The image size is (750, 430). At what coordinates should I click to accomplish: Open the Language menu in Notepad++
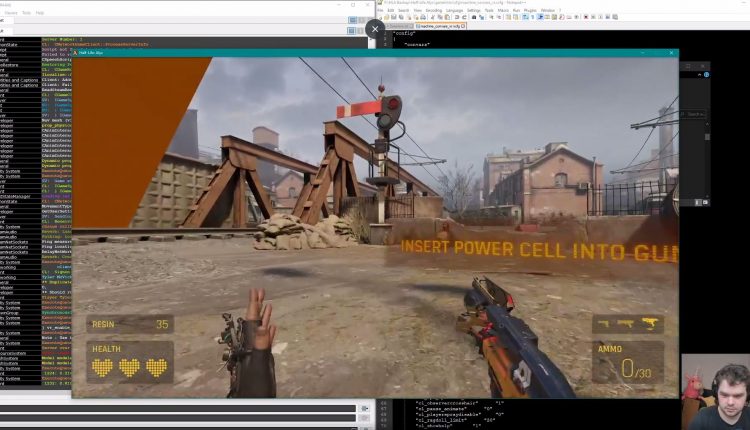[x=454, y=11]
